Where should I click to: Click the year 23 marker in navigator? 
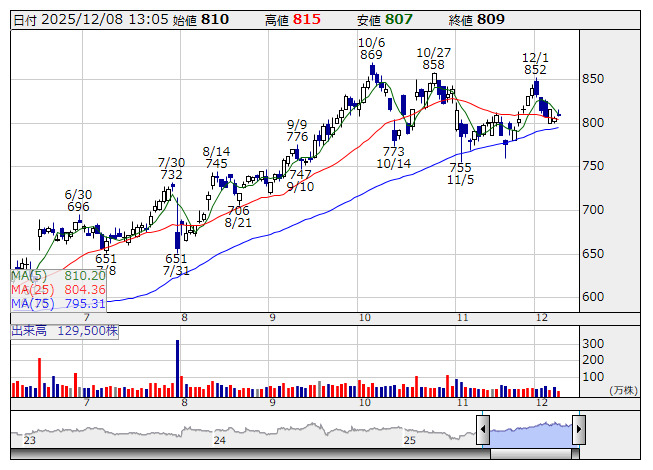click(x=30, y=440)
